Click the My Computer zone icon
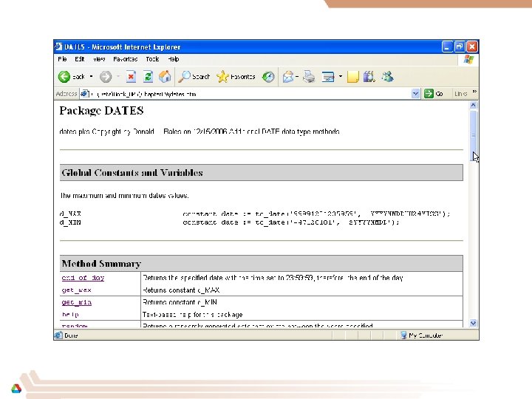Image resolution: width=532 pixels, height=399 pixels. [x=403, y=335]
